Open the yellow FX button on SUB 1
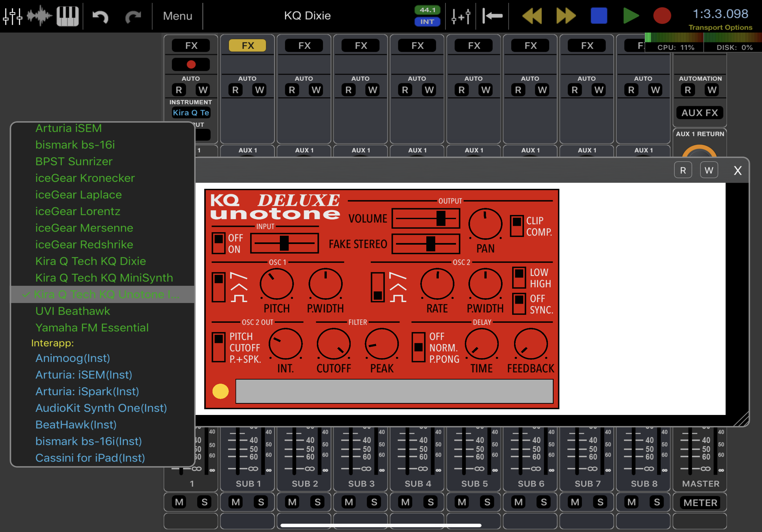Screen dimensions: 762x532 pyautogui.click(x=247, y=45)
